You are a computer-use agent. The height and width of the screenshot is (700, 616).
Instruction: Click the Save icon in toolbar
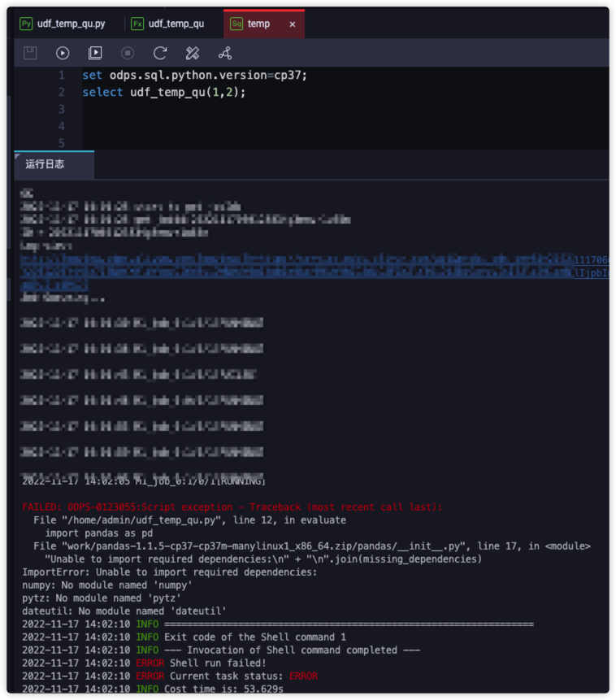(30, 53)
